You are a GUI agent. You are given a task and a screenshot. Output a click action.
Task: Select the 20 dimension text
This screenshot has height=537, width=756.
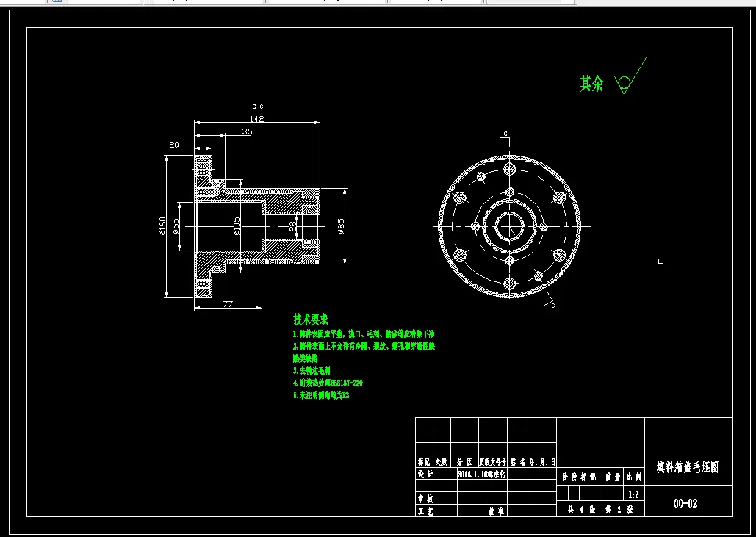coord(174,145)
